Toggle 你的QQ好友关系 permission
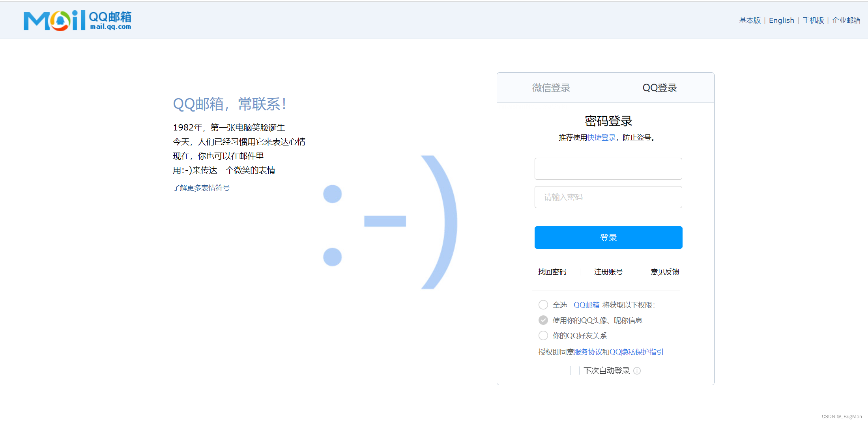Screen dimensions: 868x423 543,335
